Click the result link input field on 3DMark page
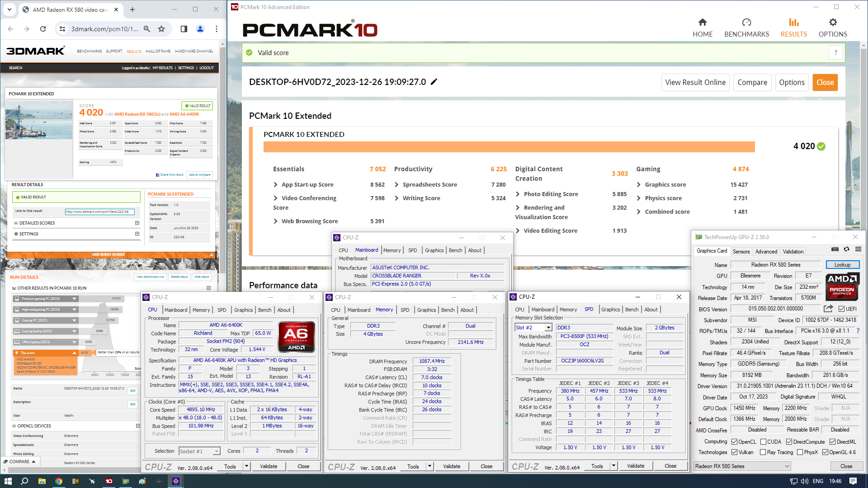This screenshot has width=868, height=488. point(99,211)
